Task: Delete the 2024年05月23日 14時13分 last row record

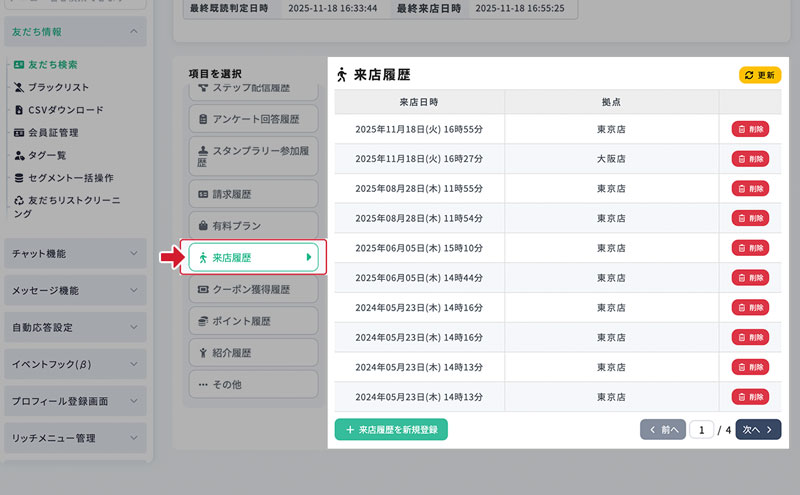Action: click(750, 396)
